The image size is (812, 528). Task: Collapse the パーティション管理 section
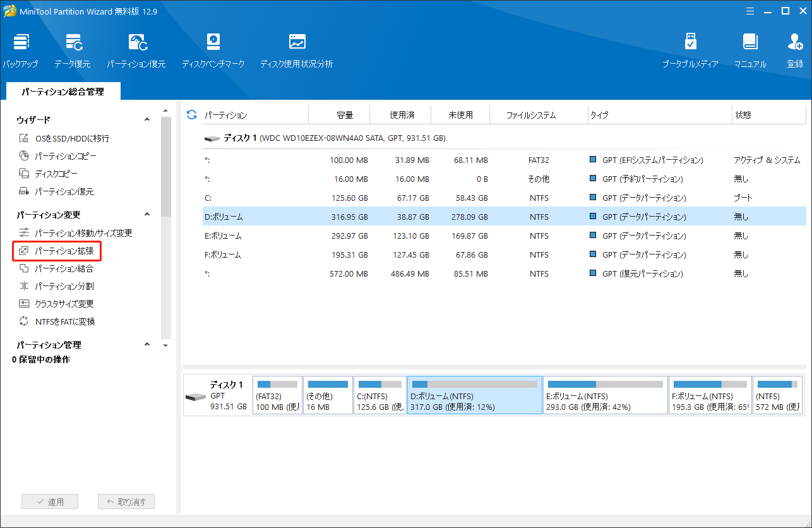[x=147, y=345]
